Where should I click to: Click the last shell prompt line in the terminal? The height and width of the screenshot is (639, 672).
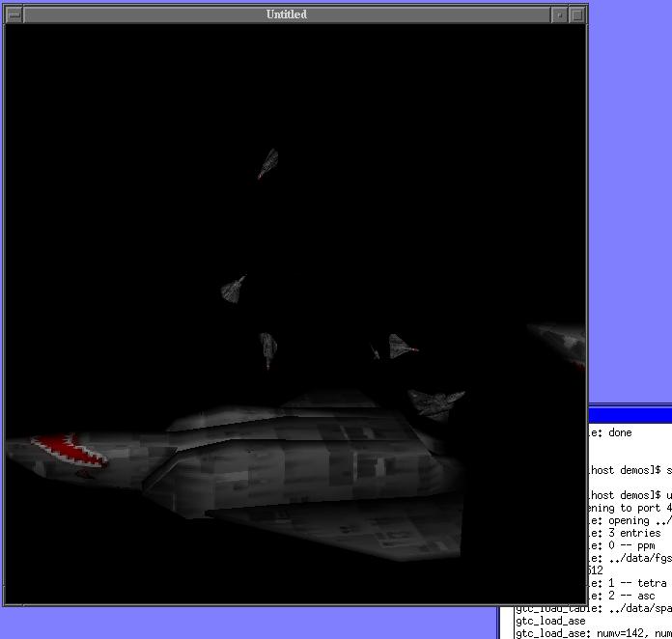[x=628, y=495]
